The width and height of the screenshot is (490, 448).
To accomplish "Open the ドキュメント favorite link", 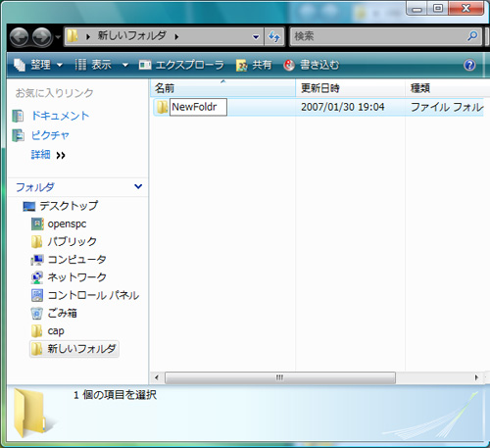I will [x=60, y=116].
